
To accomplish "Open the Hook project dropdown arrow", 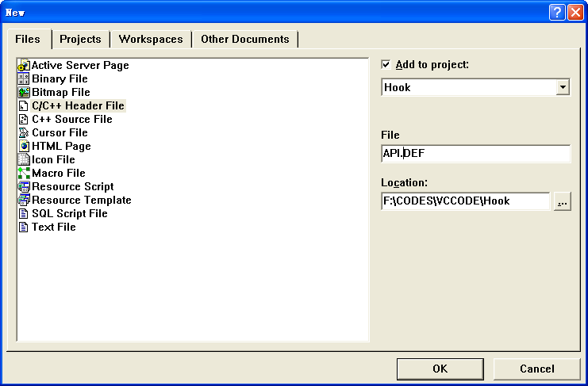I will click(x=563, y=87).
